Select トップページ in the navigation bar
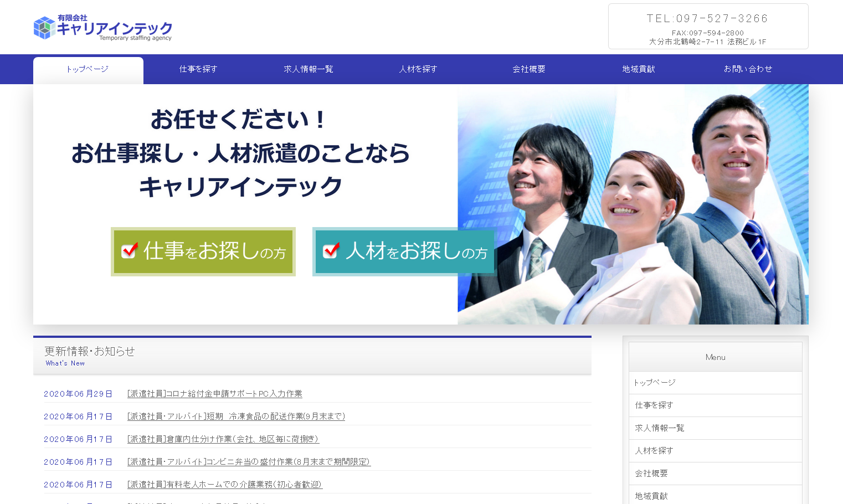Viewport: 843px width, 504px height. click(x=88, y=69)
